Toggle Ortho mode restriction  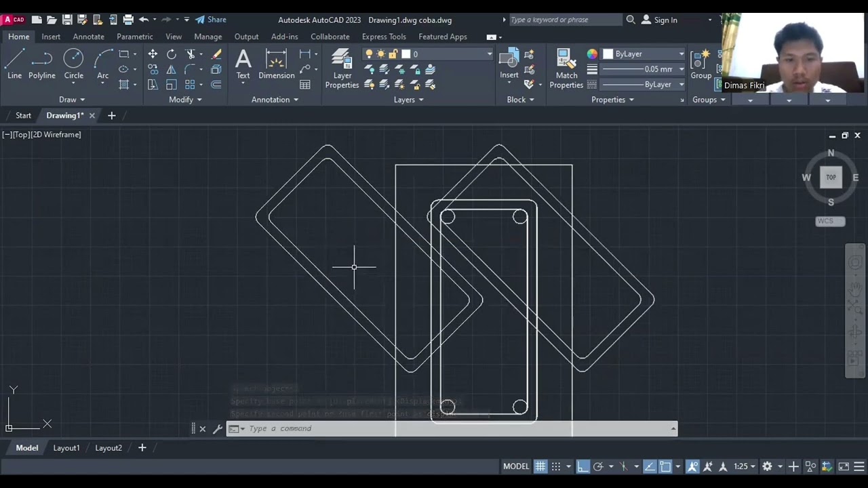pyautogui.click(x=583, y=466)
